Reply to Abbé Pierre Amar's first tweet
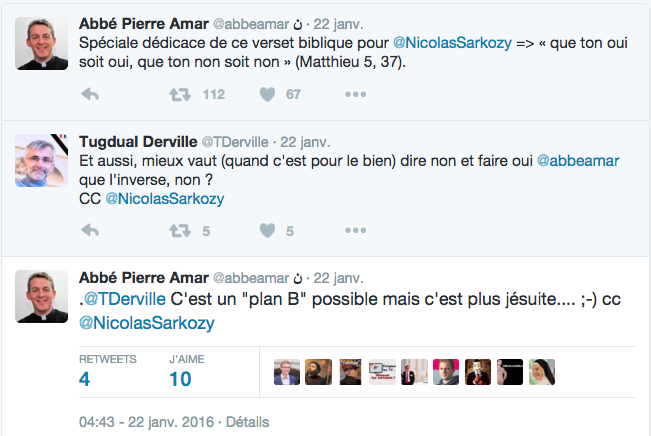Screen dimensions: 651x436 pos(90,94)
